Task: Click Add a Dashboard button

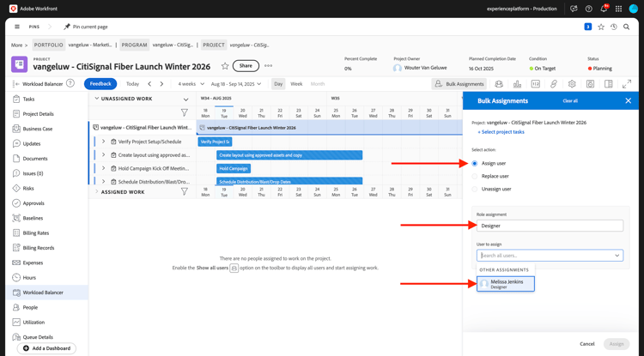Action: (x=47, y=348)
